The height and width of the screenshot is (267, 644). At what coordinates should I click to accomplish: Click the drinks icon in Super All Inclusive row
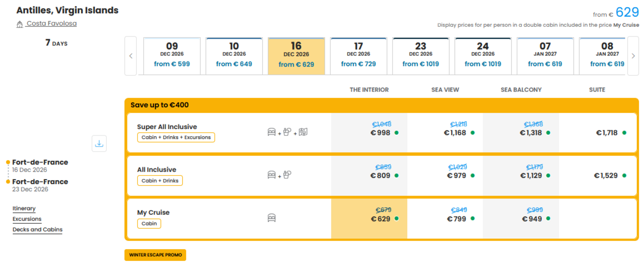click(287, 132)
